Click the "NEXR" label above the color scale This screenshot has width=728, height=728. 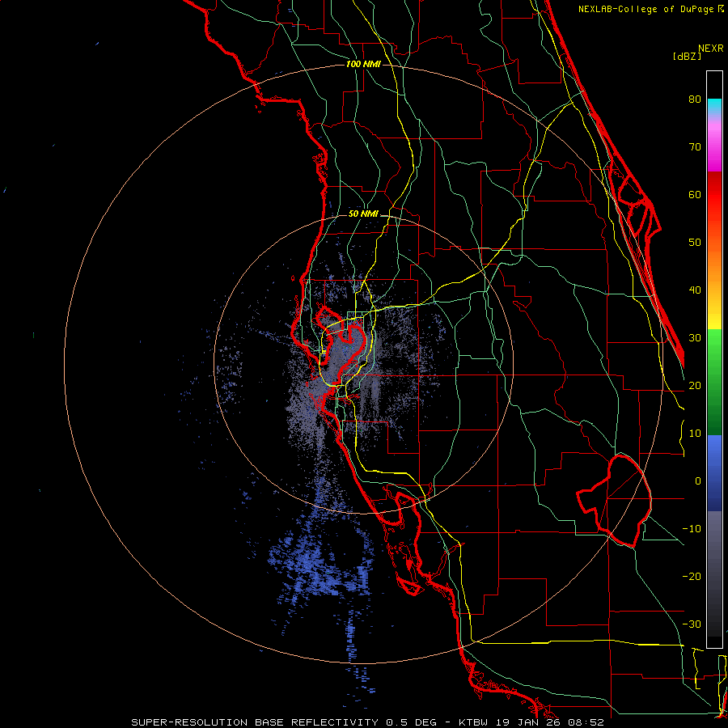pyautogui.click(x=710, y=49)
